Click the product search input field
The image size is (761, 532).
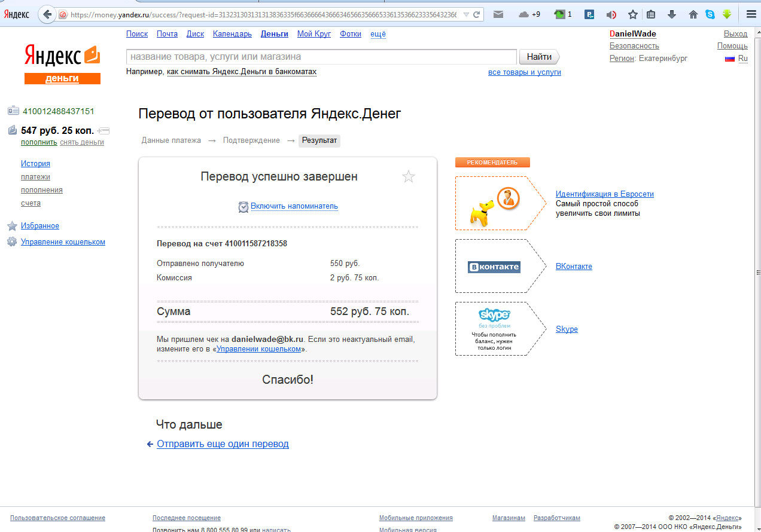(x=321, y=57)
